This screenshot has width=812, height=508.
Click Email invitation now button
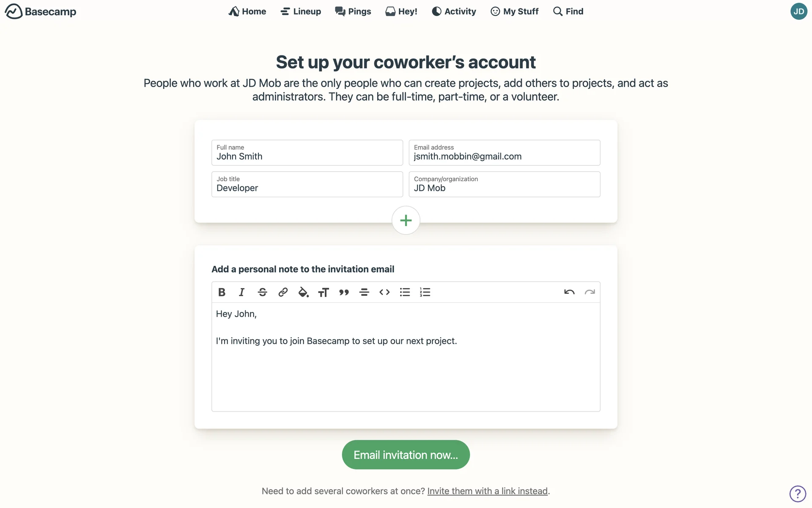tap(406, 455)
